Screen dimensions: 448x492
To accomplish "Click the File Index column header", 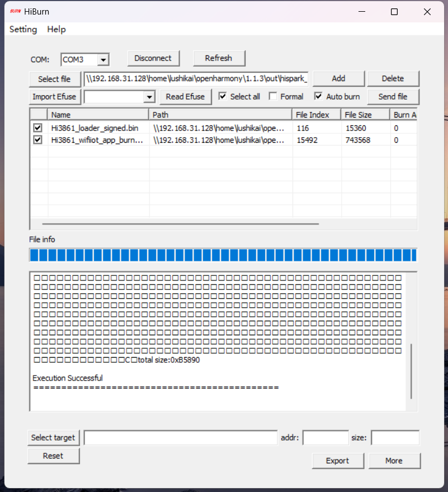I will pos(317,115).
